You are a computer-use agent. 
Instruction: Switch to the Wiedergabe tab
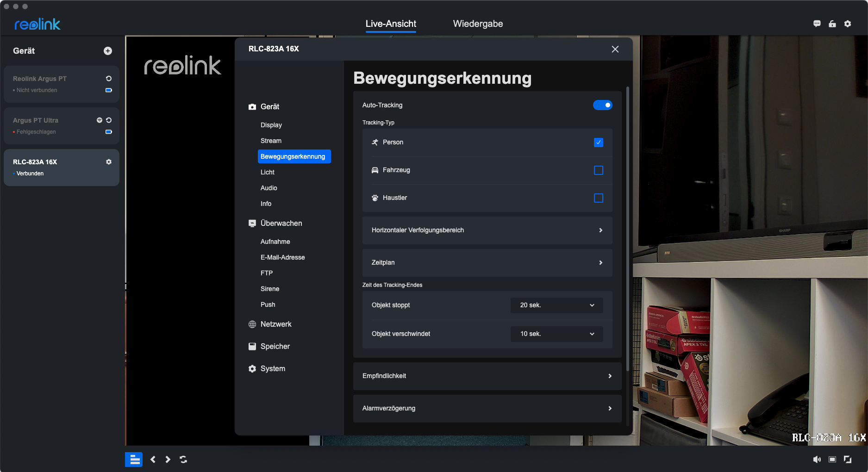[x=478, y=24]
